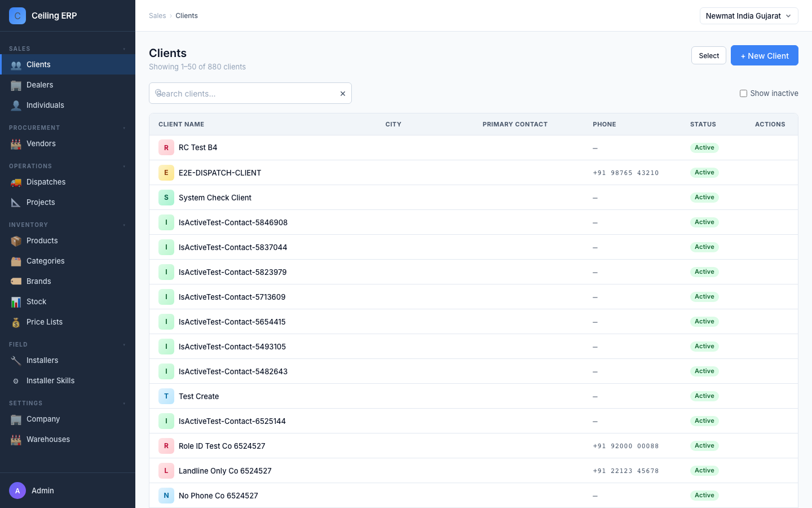
Task: Collapse the OPERATIONS sidebar section
Action: pyautogui.click(x=68, y=166)
